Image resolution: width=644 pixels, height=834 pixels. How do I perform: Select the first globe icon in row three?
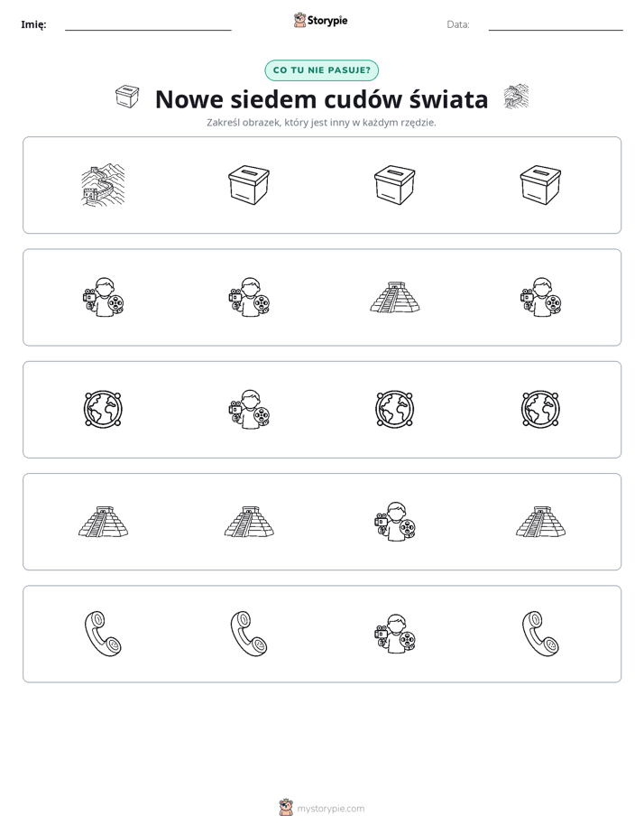(103, 409)
